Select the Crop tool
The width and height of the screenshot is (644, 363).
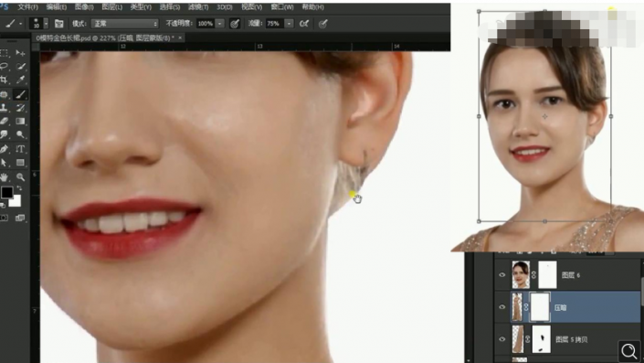pyautogui.click(x=4, y=80)
